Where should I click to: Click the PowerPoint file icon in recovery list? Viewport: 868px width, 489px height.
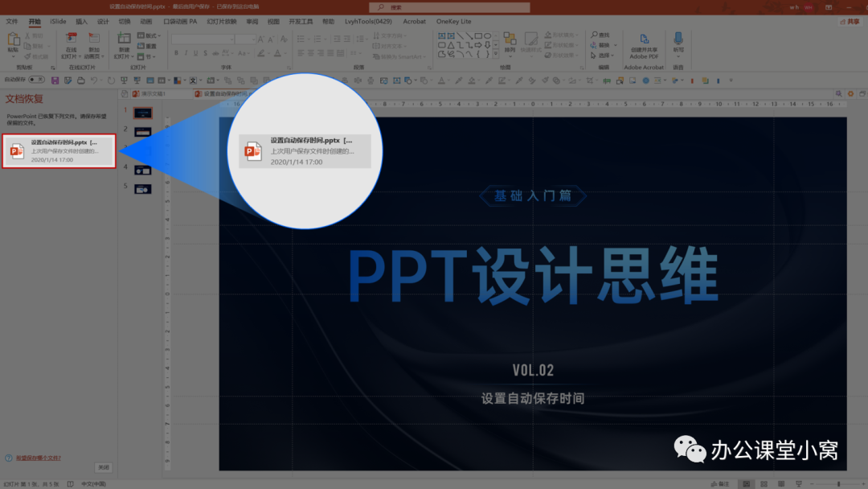click(17, 150)
